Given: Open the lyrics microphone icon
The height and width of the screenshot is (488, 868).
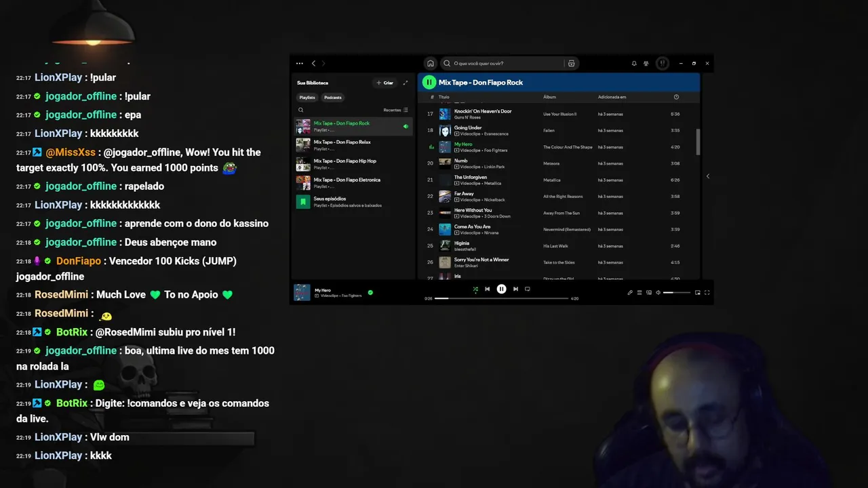Looking at the screenshot, I should pos(630,293).
